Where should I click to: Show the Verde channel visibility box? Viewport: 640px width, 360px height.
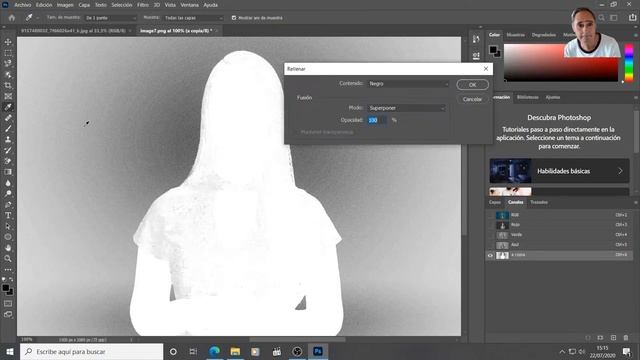490,235
